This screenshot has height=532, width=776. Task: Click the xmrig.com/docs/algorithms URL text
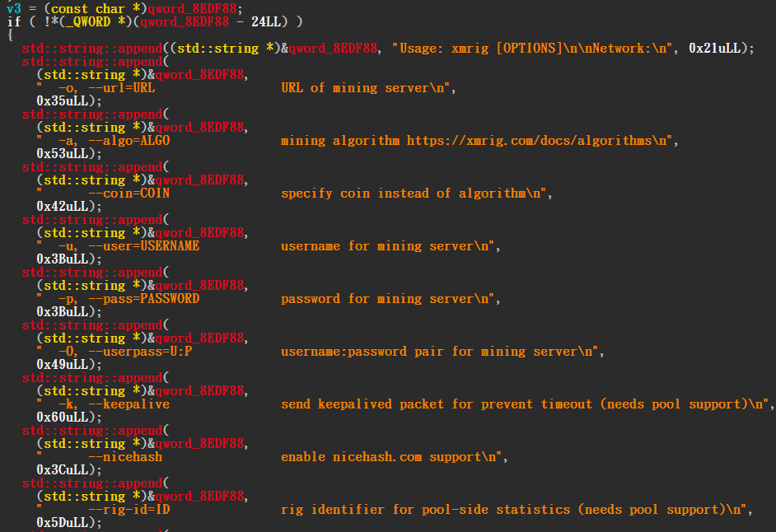click(529, 141)
